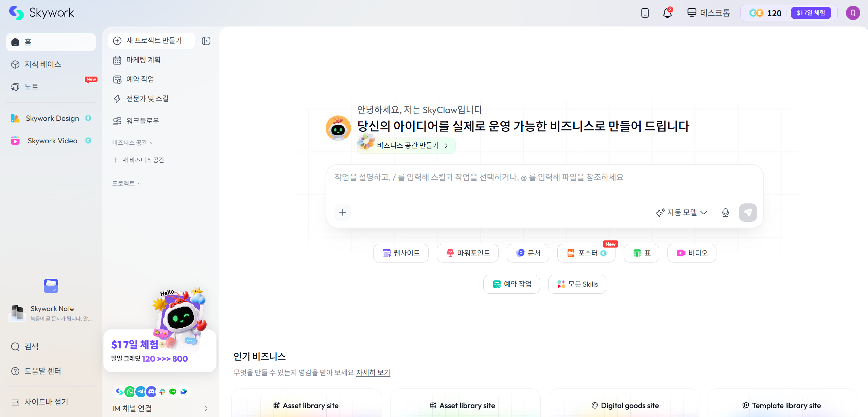The width and height of the screenshot is (868, 417).
Task: Open 검색 search
Action: pos(51,346)
